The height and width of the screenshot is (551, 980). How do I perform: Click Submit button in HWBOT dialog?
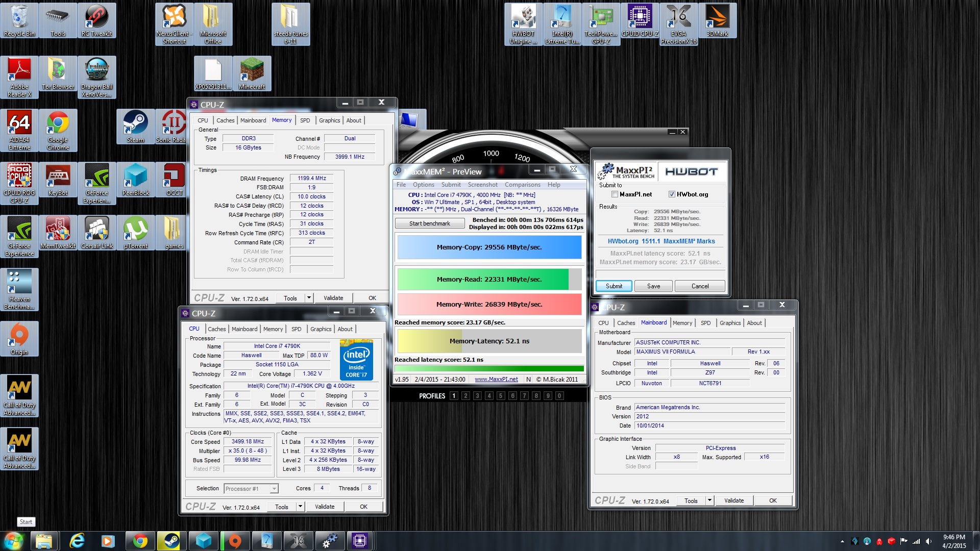pyautogui.click(x=614, y=286)
